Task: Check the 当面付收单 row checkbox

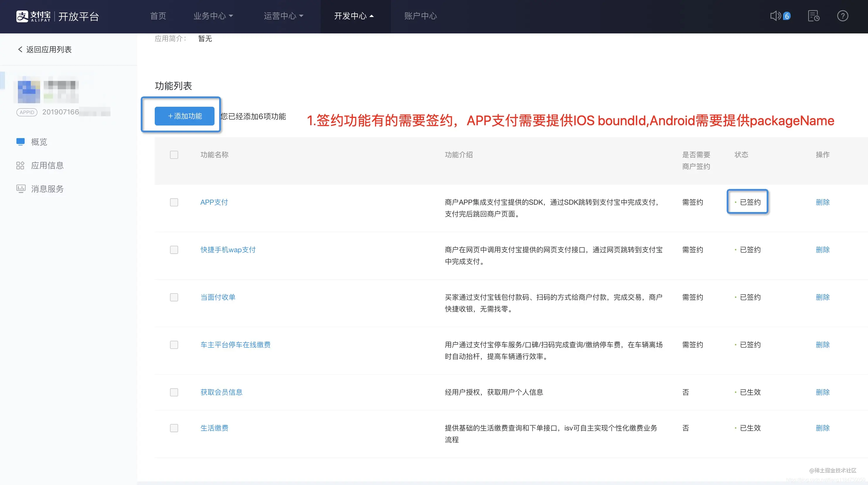Action: point(174,297)
